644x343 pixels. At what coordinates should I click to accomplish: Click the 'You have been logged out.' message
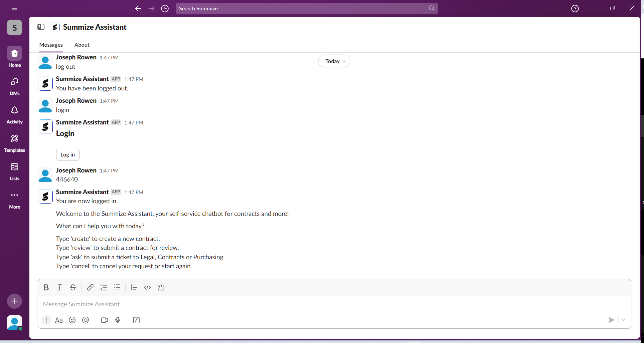pos(92,88)
